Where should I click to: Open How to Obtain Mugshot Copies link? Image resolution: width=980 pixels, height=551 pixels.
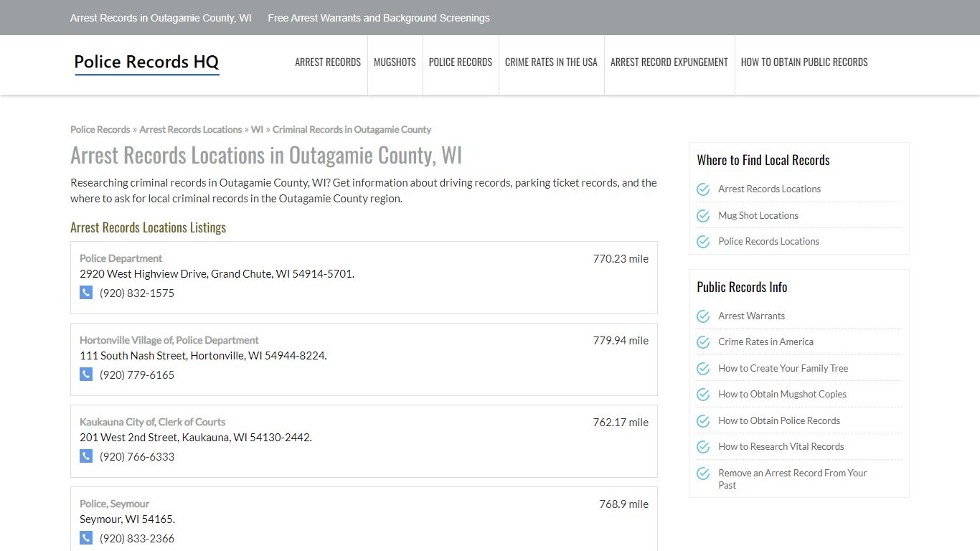click(x=782, y=394)
